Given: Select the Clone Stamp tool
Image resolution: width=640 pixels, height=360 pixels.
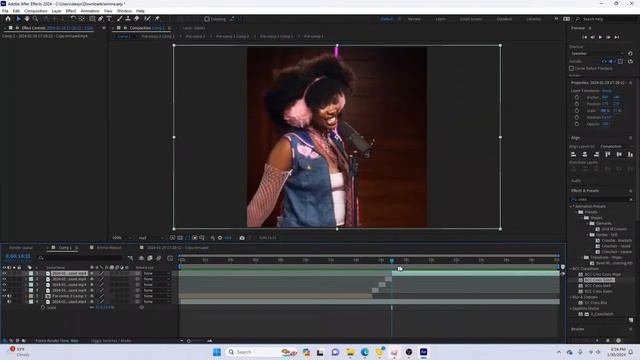Looking at the screenshot, I should click(x=128, y=19).
